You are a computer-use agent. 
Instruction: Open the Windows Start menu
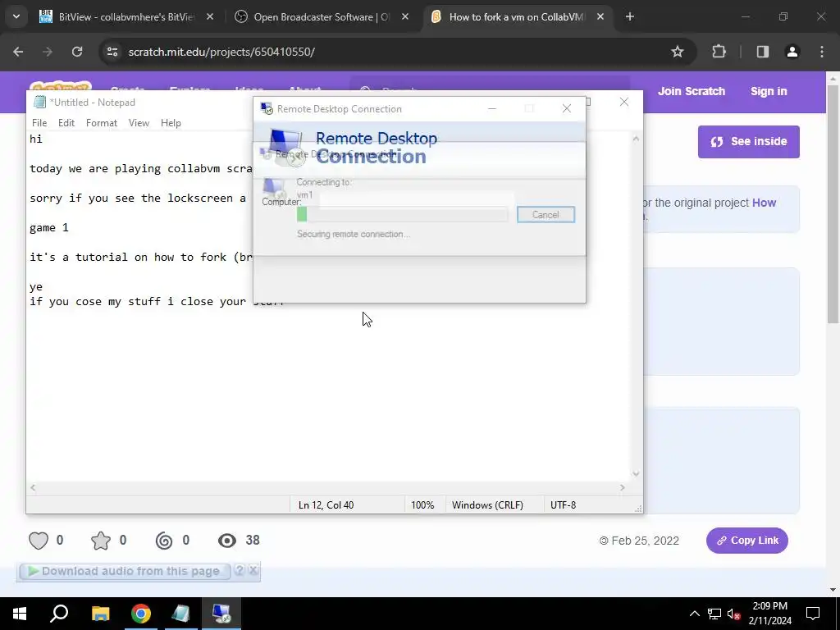pyautogui.click(x=20, y=614)
